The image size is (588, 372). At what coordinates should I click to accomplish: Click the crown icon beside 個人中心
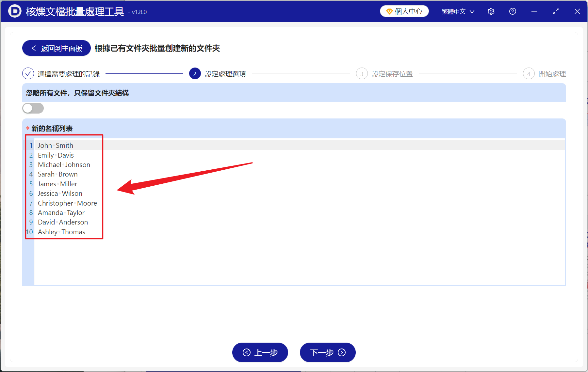click(389, 11)
